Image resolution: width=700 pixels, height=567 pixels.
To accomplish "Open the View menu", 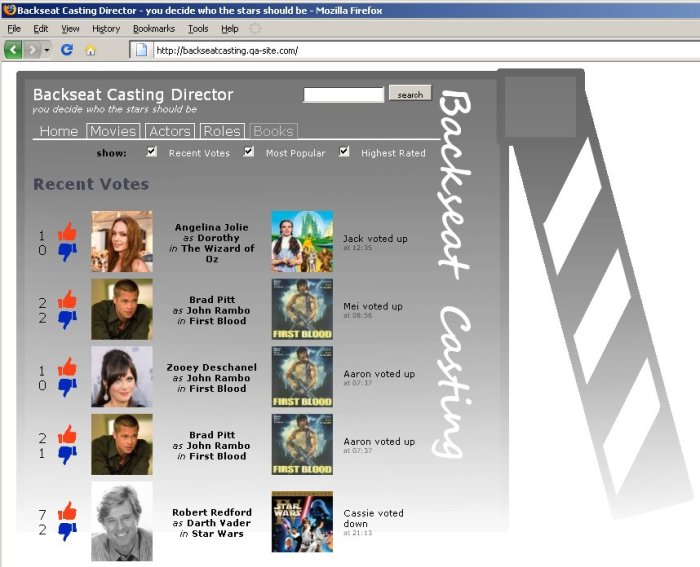I will pos(70,29).
